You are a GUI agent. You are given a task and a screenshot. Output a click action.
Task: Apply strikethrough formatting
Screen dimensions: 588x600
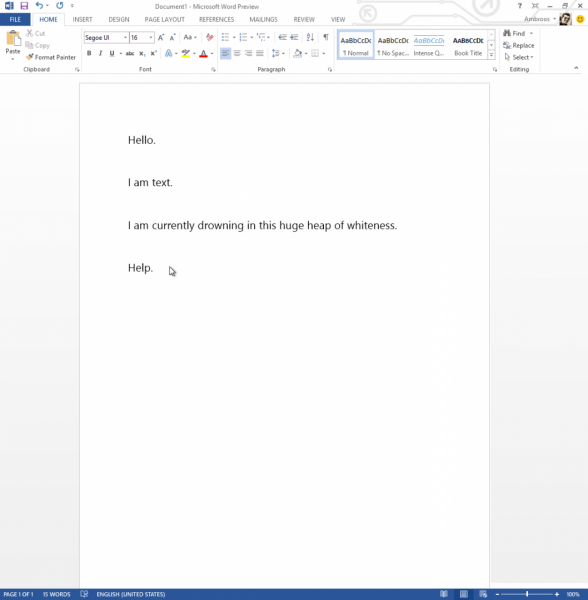tap(130, 54)
